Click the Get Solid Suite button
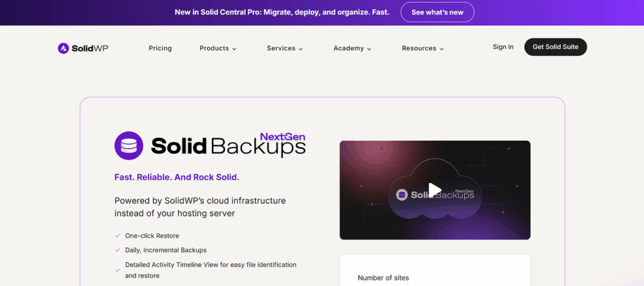644x286 pixels. [x=556, y=47]
